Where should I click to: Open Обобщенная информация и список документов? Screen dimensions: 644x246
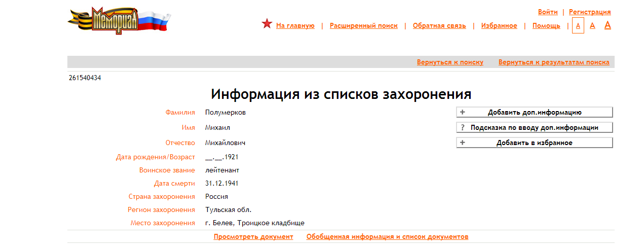[387, 237]
